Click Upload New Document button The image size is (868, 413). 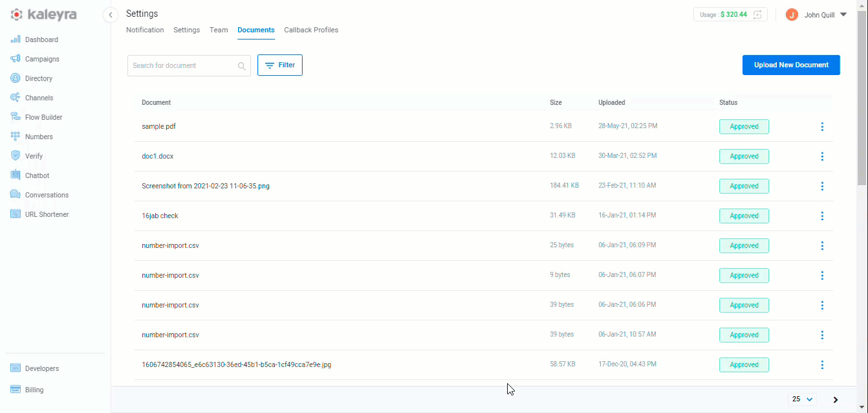tap(791, 65)
